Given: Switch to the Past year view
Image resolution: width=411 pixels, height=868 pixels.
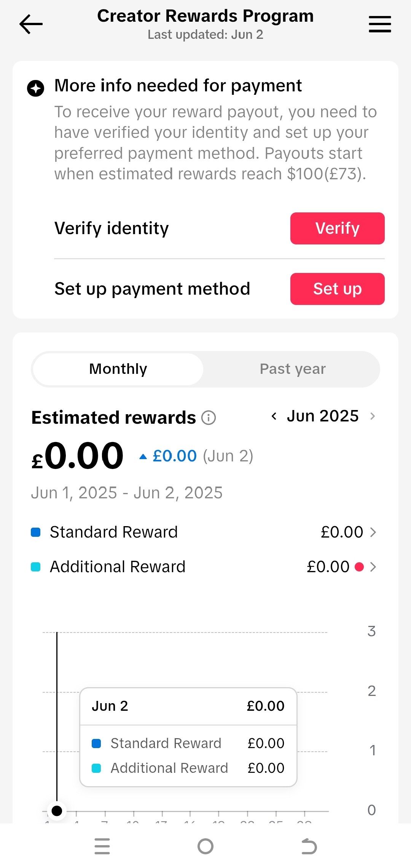Looking at the screenshot, I should 292,369.
